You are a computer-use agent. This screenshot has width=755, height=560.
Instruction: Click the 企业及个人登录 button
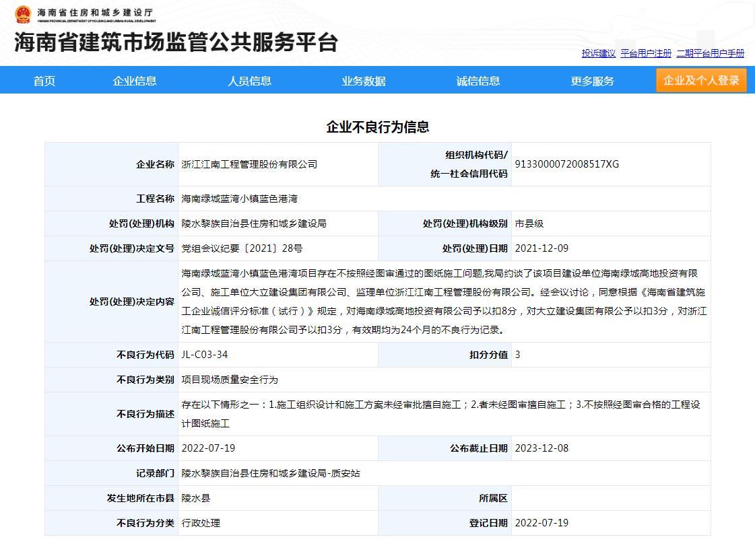point(701,80)
